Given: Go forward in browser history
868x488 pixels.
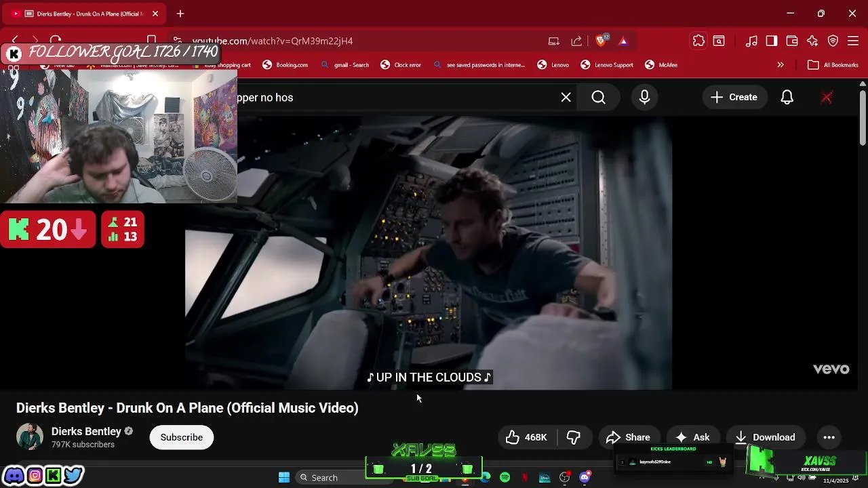Looking at the screenshot, I should [35, 41].
